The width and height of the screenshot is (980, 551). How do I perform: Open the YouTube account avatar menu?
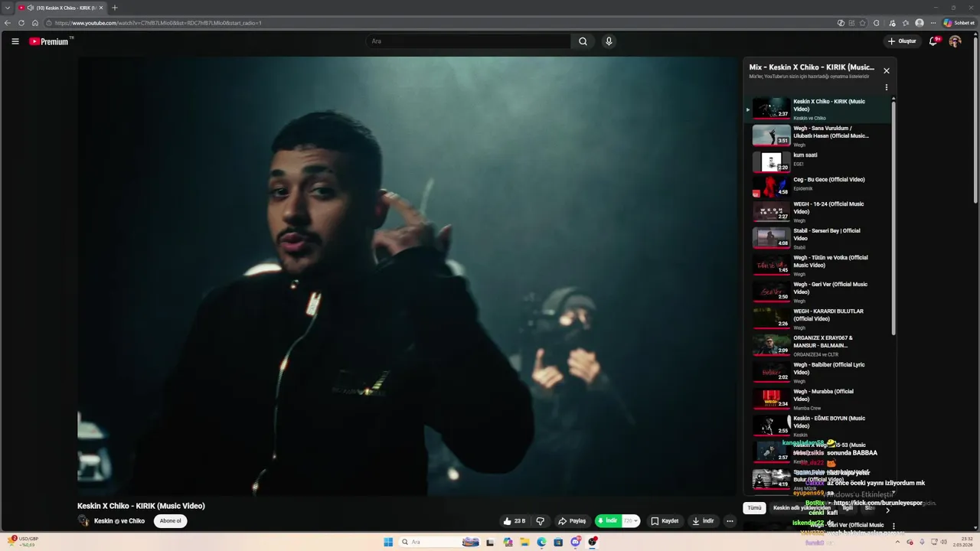[955, 41]
